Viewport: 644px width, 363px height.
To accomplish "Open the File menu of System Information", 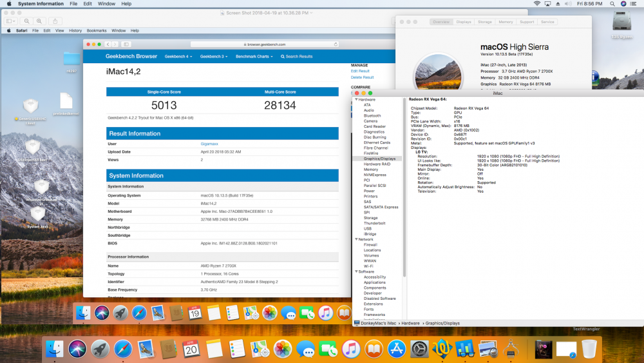I will (x=73, y=4).
